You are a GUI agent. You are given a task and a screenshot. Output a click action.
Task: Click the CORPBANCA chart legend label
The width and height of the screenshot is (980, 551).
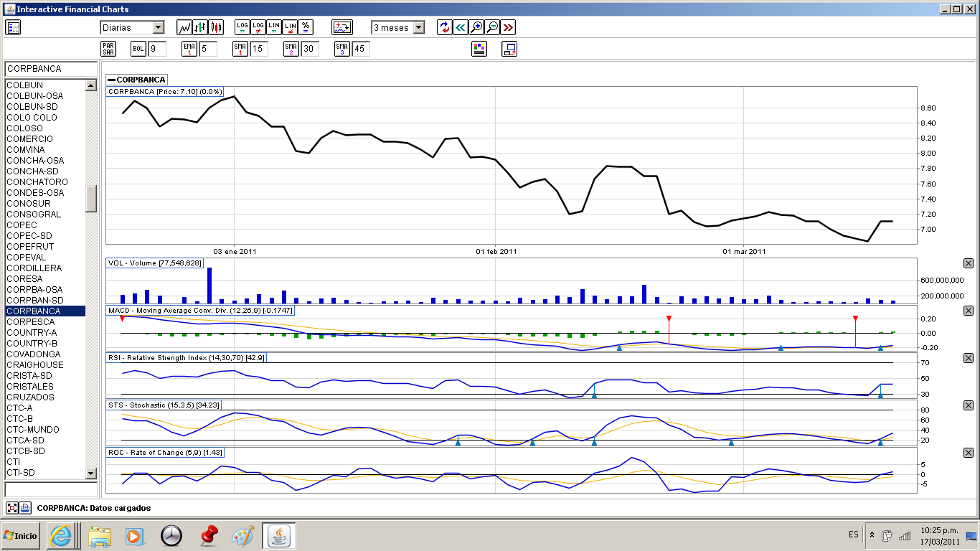pos(137,80)
